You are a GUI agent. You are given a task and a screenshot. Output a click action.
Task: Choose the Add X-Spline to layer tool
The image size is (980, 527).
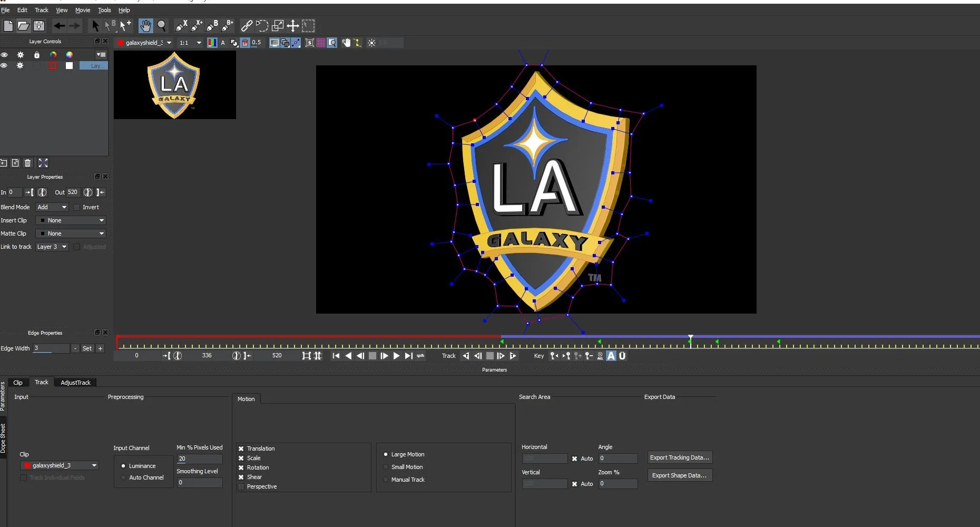[197, 25]
